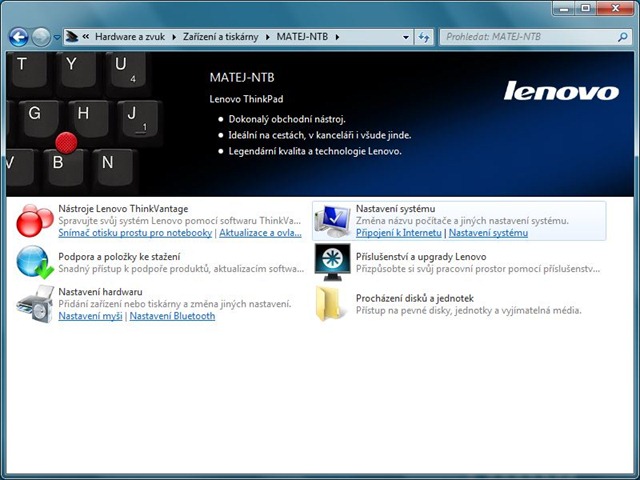Open the Lenovo ThinkVantage tools red icon
This screenshot has width=640, height=480.
(34, 219)
